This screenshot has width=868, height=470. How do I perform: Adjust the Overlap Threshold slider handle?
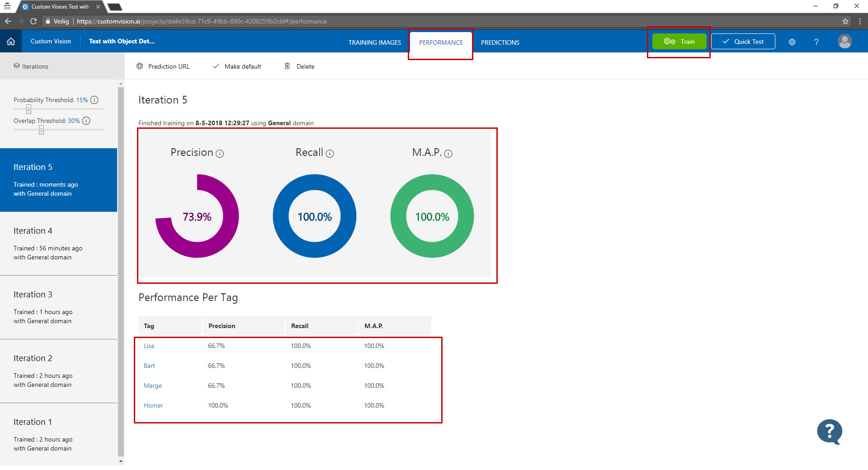click(41, 130)
